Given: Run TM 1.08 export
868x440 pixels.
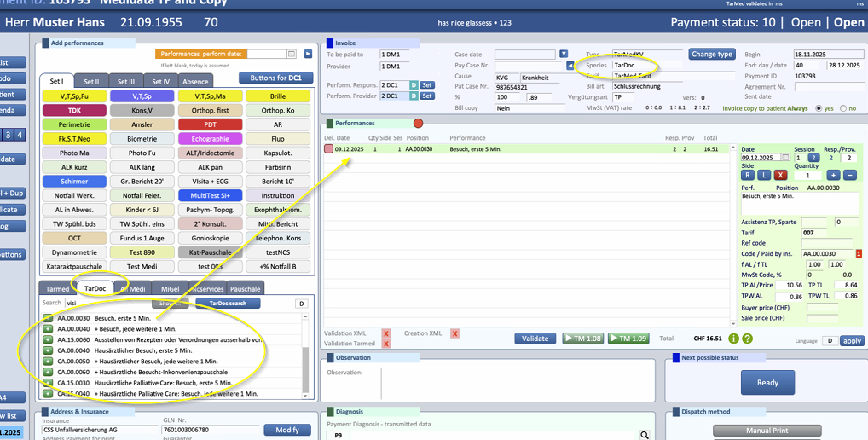Looking at the screenshot, I should tap(583, 339).
